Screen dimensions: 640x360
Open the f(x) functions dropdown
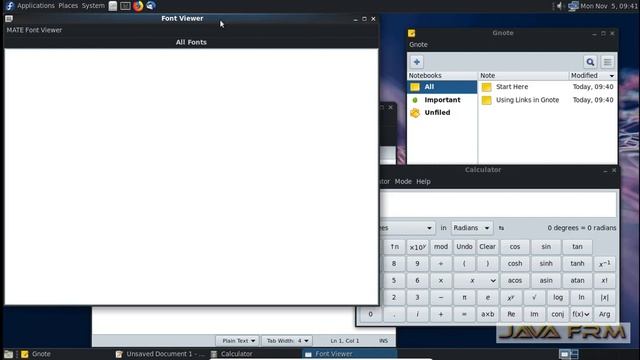point(581,314)
